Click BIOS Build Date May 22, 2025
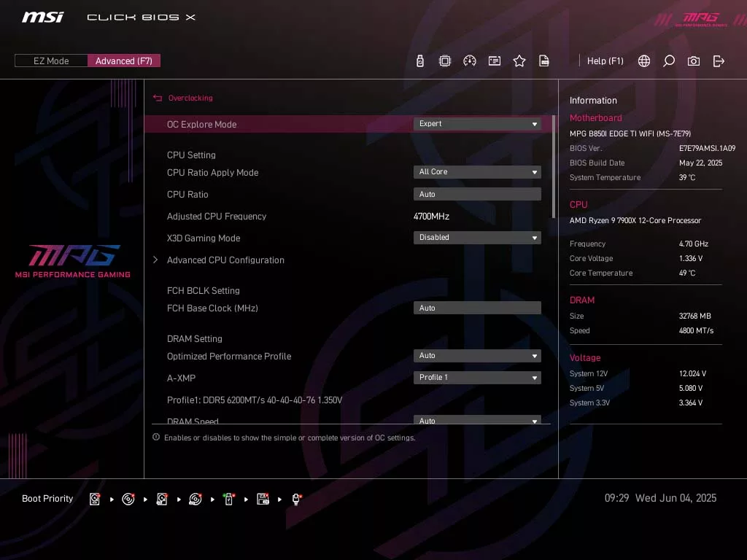This screenshot has width=747, height=560. pos(700,163)
